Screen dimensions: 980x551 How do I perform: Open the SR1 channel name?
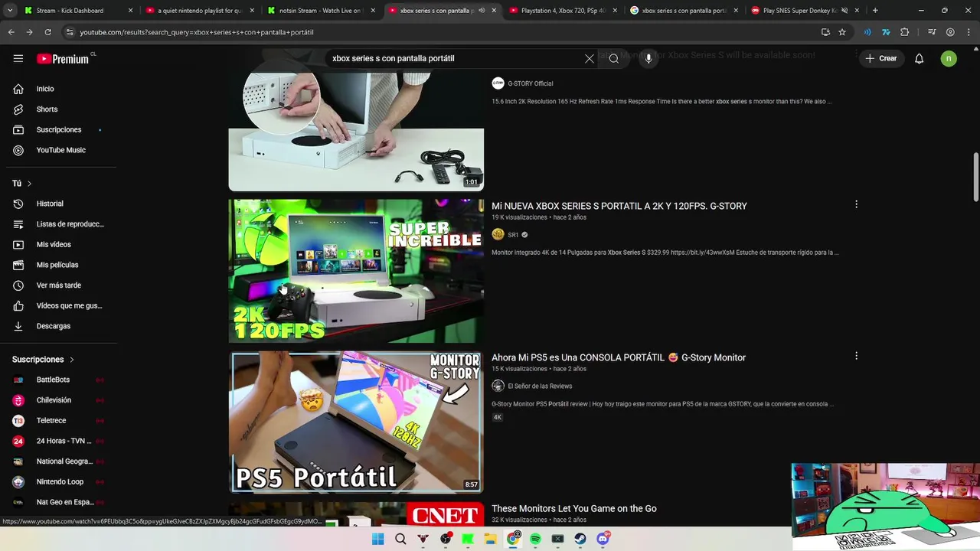[x=513, y=235]
